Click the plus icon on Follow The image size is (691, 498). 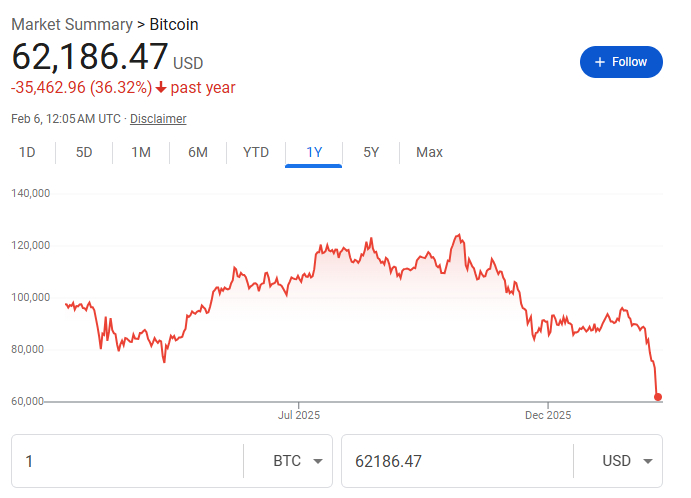[600, 62]
